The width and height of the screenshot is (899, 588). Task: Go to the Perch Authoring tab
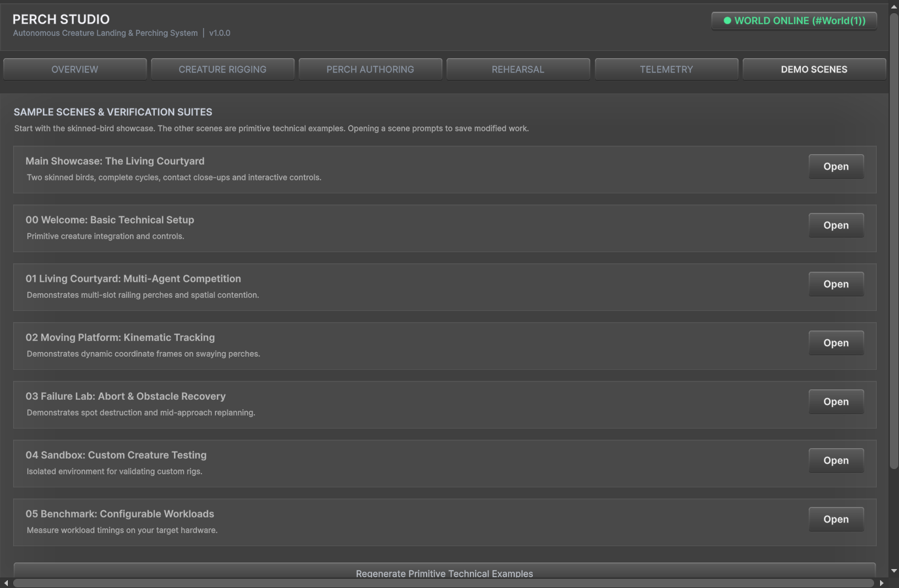(x=371, y=69)
